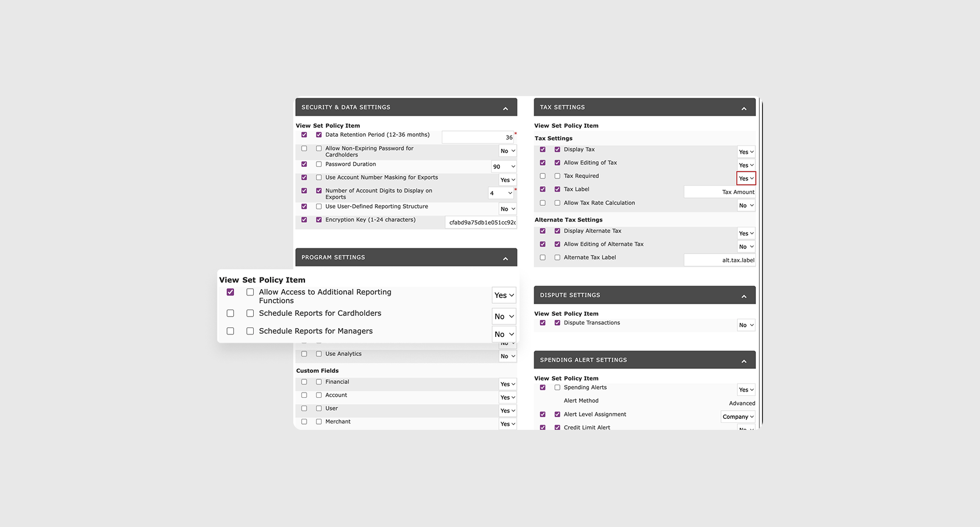Toggle View checkbox for Schedule Reports for Cardholders
The height and width of the screenshot is (527, 980).
(230, 314)
